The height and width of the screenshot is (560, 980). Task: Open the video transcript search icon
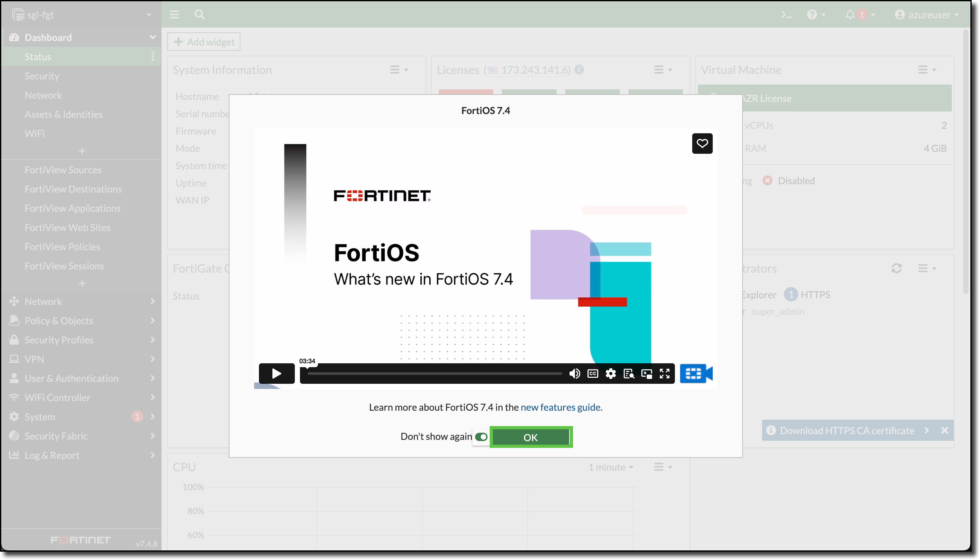(x=629, y=374)
